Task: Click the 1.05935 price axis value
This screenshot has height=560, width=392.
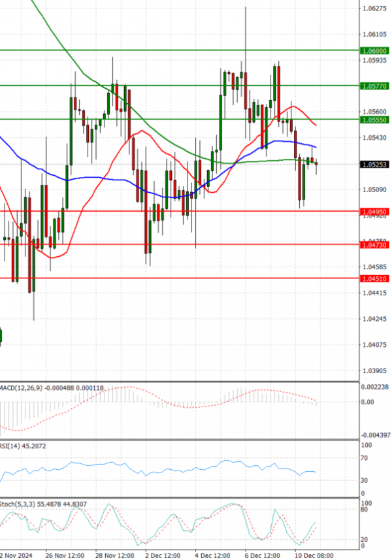Action: 374,60
